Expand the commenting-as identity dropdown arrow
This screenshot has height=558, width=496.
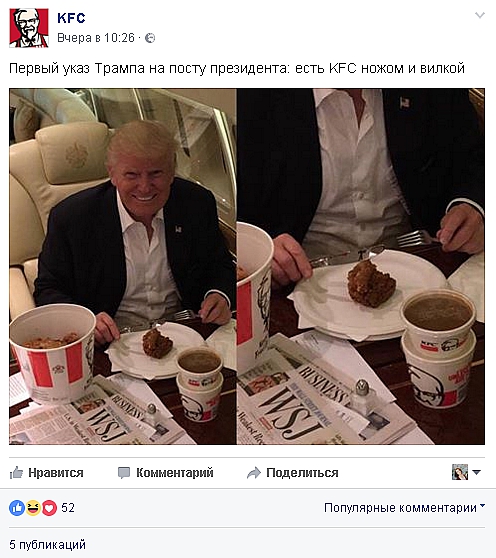click(x=476, y=472)
